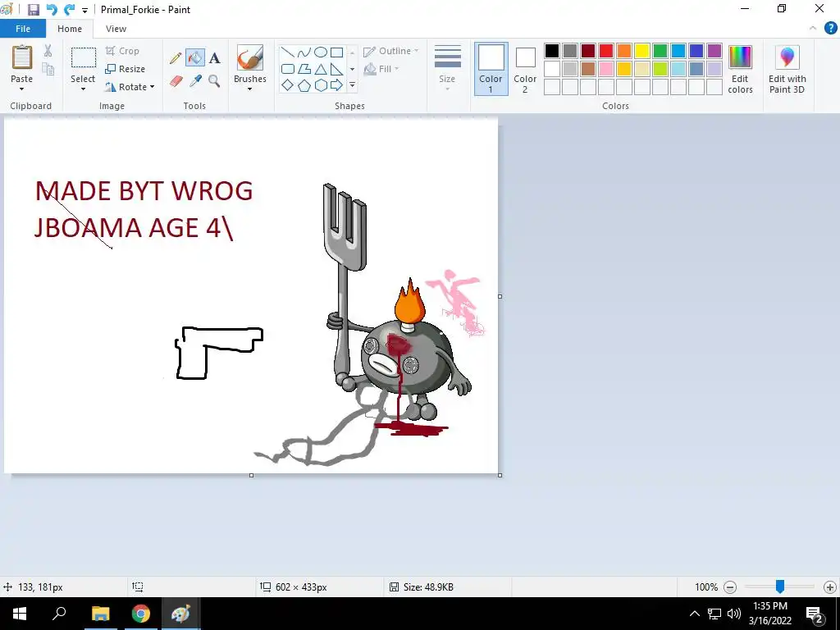Click the Copy icon

[x=48, y=69]
